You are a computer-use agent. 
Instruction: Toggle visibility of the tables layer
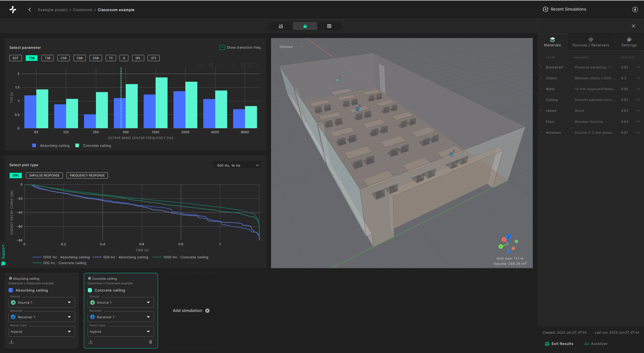click(x=638, y=111)
